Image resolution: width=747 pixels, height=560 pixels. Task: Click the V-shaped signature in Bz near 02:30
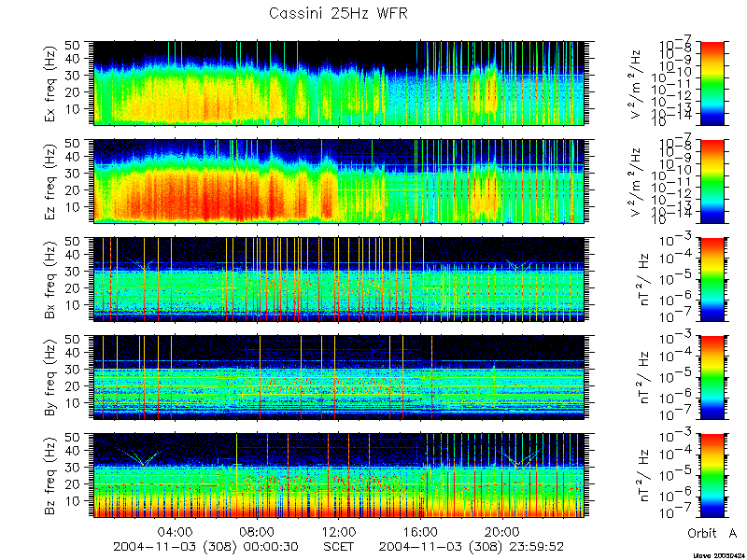[x=143, y=457]
